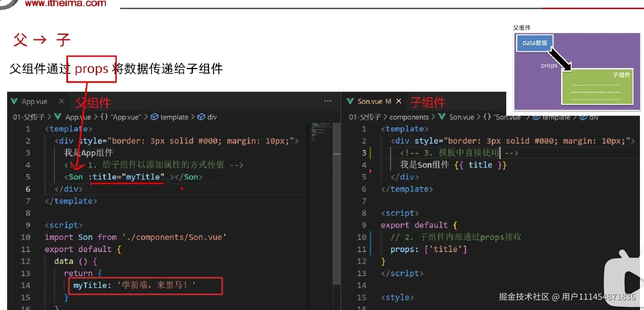Switch to the Son.vue tab
Viewport: 644px width, 310px height.
(370, 101)
